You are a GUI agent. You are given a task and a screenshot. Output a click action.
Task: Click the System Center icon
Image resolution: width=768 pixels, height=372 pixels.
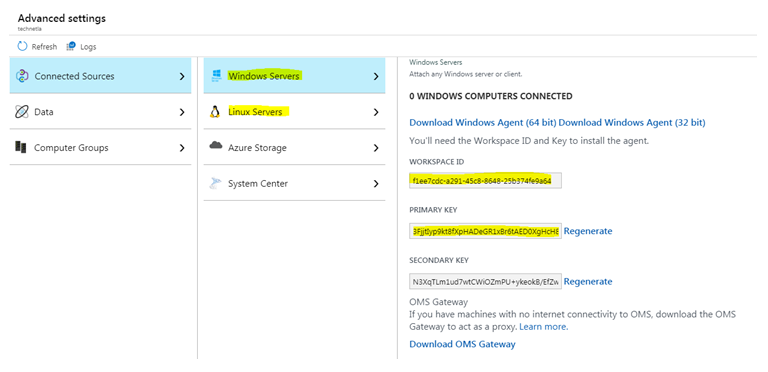(215, 183)
